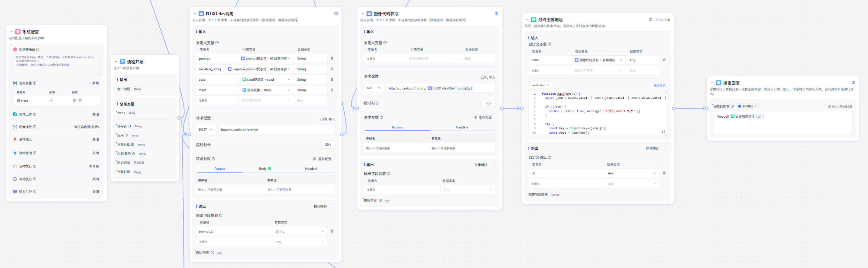Click the 输入引导 icon
This screenshot has height=268, width=868.
(15, 191)
